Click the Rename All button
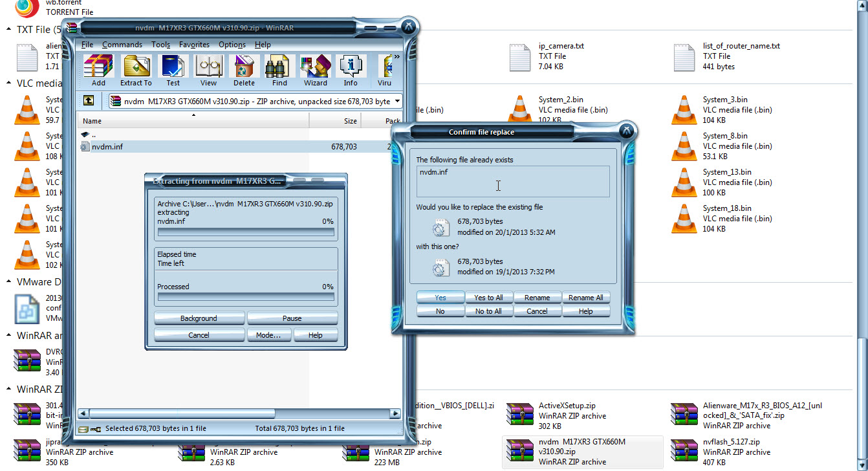Viewport: 868px width, 471px height. coord(586,298)
